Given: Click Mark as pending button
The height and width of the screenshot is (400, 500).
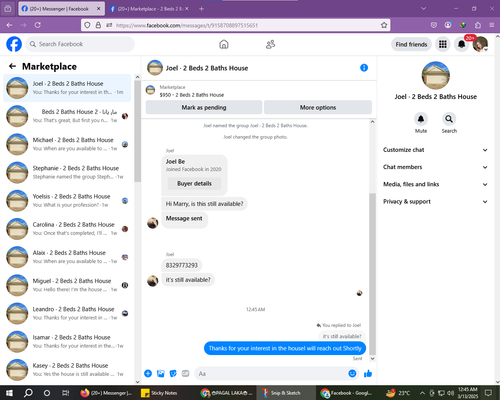Looking at the screenshot, I should click(x=204, y=107).
